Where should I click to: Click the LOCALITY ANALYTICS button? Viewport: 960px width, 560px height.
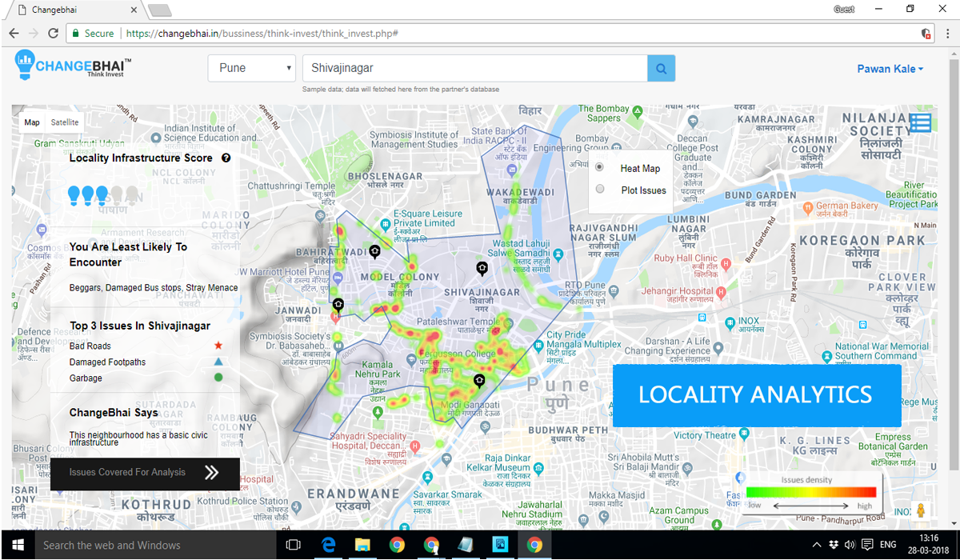coord(756,394)
